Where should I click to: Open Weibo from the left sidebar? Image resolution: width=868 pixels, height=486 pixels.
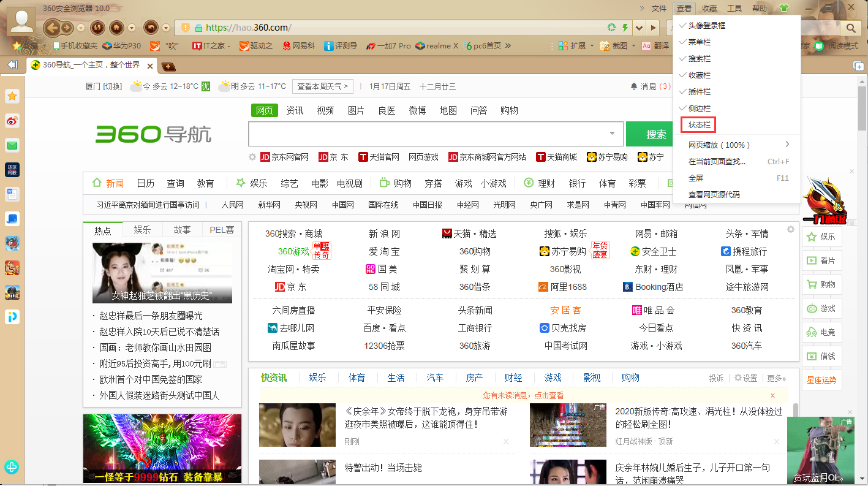12,121
